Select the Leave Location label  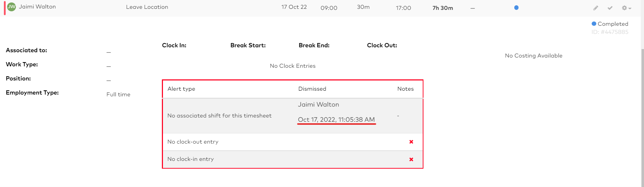tap(147, 7)
